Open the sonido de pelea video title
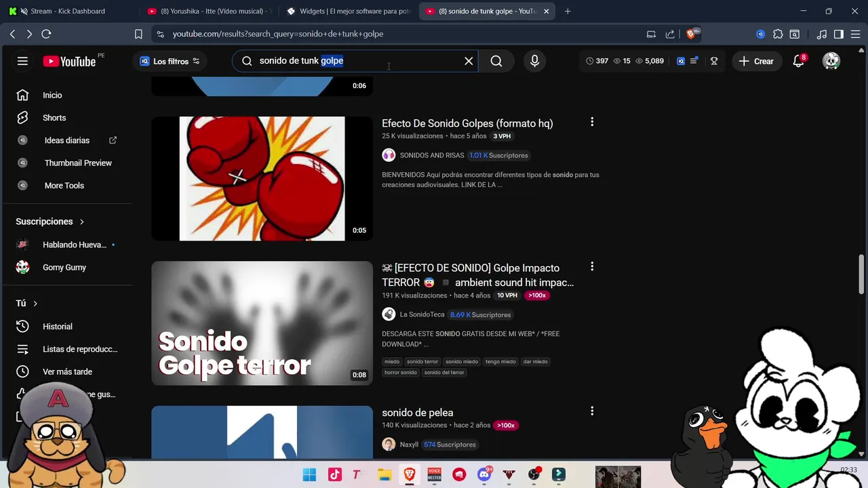Screen dimensions: 868x488 (417, 413)
